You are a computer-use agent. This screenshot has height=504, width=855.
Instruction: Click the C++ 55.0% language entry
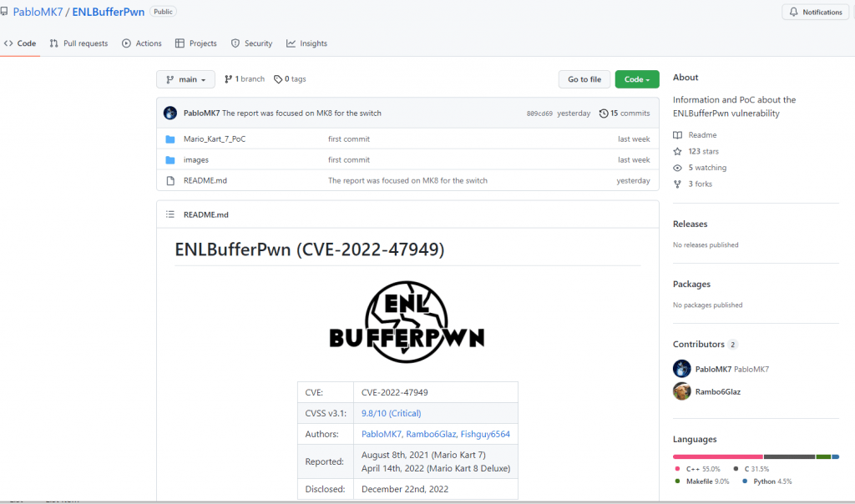coord(697,469)
